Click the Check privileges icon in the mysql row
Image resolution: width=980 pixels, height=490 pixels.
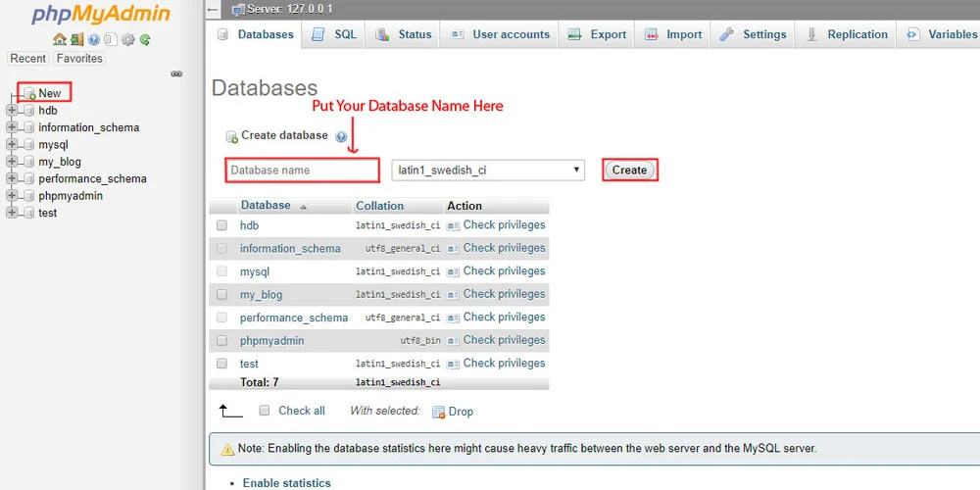coord(453,271)
